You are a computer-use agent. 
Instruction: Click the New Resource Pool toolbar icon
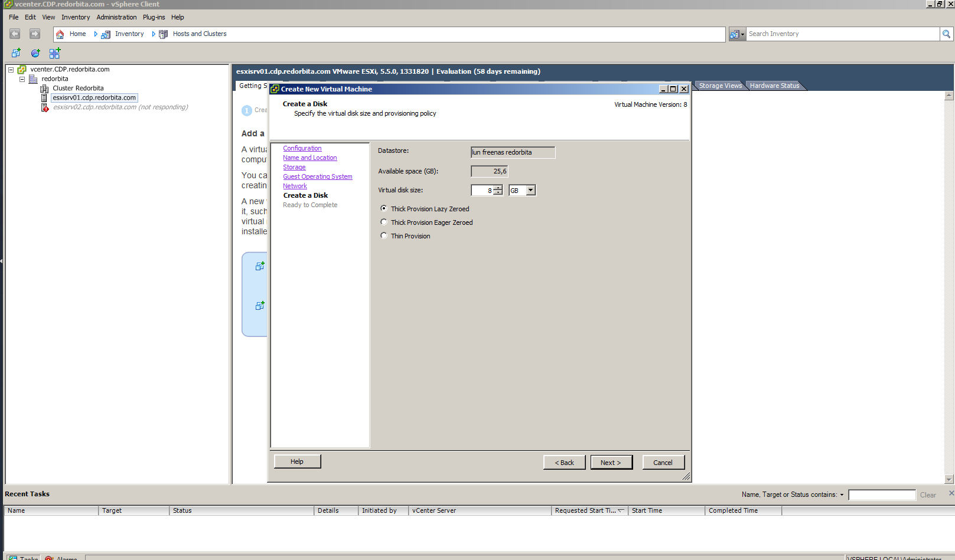tap(35, 53)
